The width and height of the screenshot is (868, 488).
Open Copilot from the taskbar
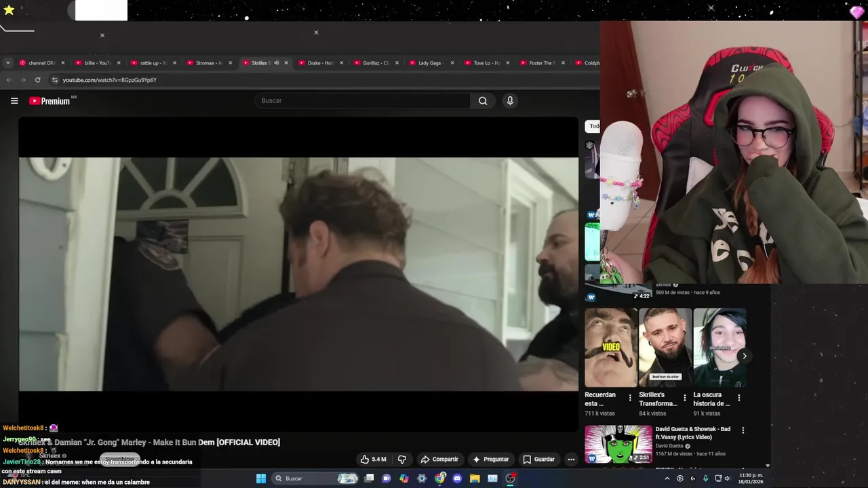[404, 479]
